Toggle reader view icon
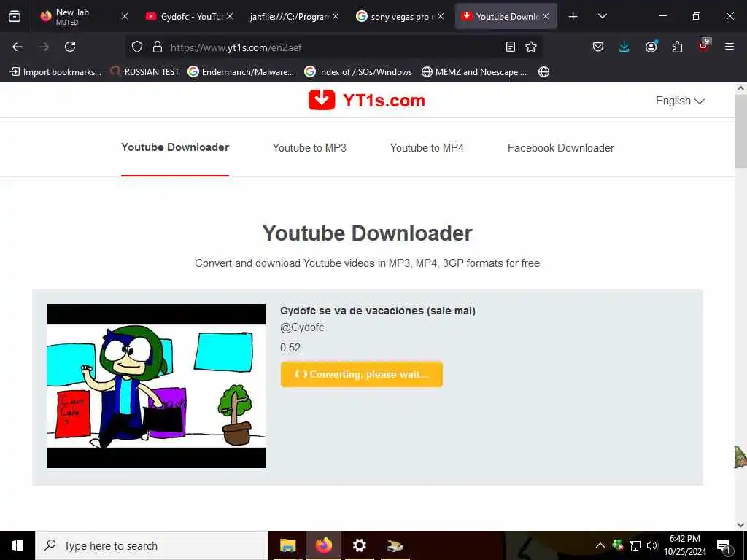The height and width of the screenshot is (560, 747). (510, 47)
